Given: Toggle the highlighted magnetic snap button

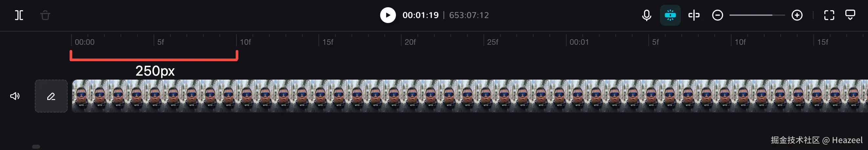Looking at the screenshot, I should (x=670, y=15).
